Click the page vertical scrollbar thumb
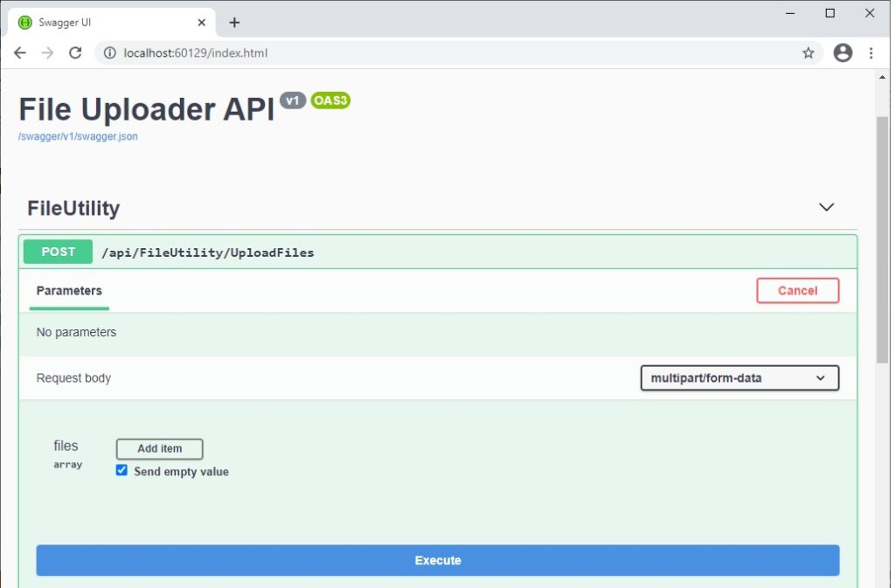The image size is (895, 588). coord(883,239)
